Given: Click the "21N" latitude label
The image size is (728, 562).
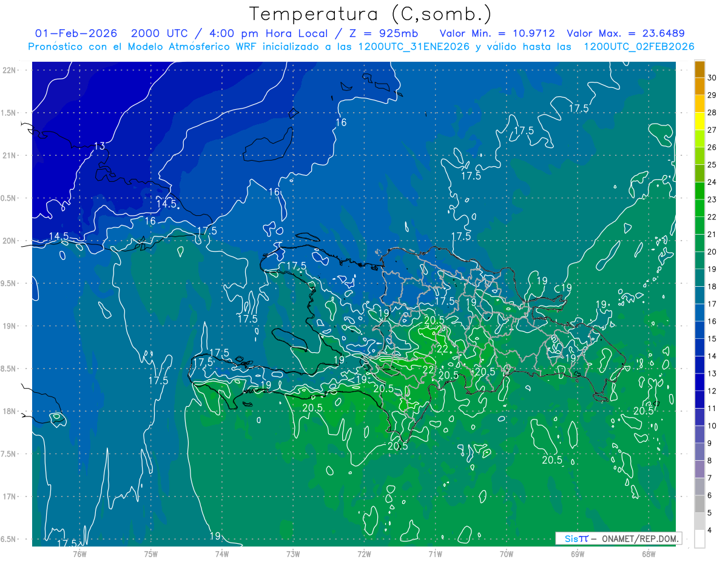Looking at the screenshot, I should [x=9, y=155].
